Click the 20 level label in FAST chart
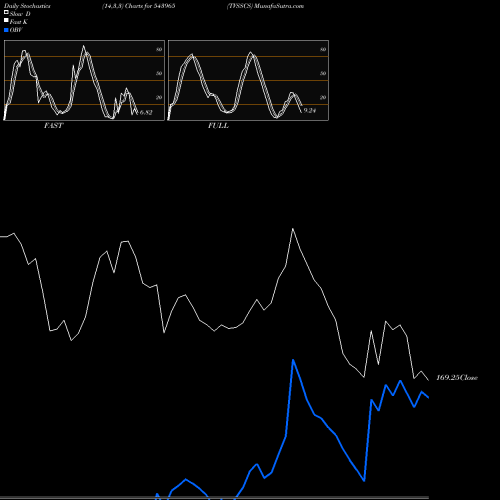Viewport: 500px width, 500px height. (x=159, y=97)
